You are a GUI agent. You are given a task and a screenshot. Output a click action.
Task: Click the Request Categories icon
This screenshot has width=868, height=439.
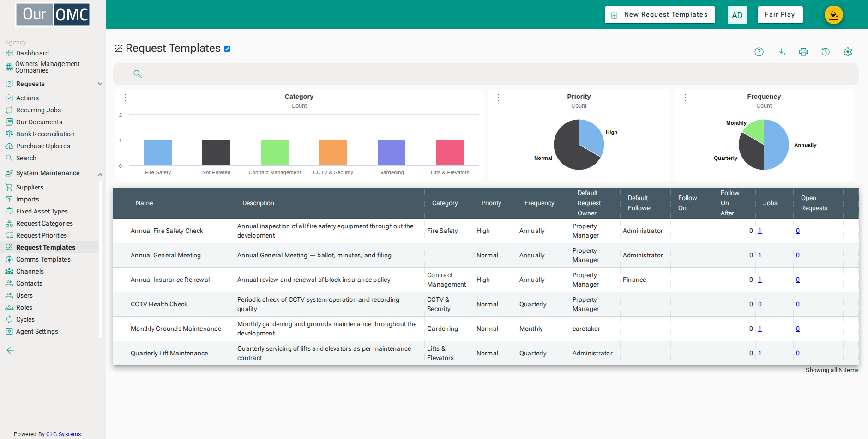coord(9,223)
